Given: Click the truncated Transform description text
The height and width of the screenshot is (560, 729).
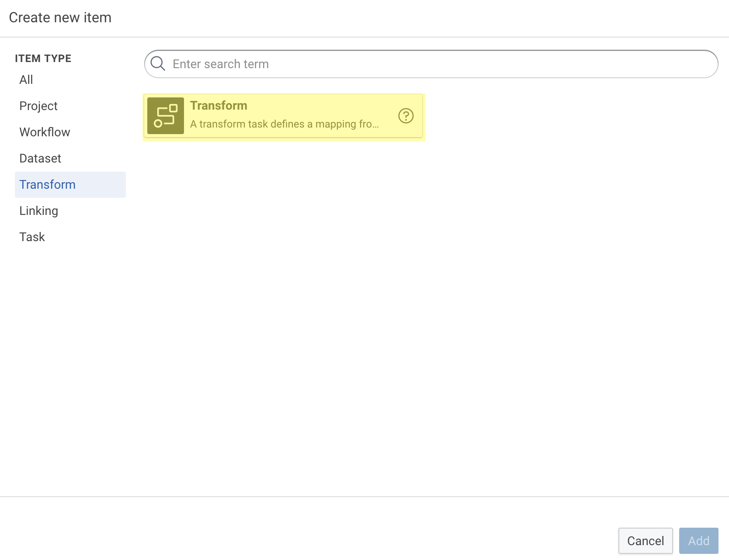Looking at the screenshot, I should pos(284,124).
